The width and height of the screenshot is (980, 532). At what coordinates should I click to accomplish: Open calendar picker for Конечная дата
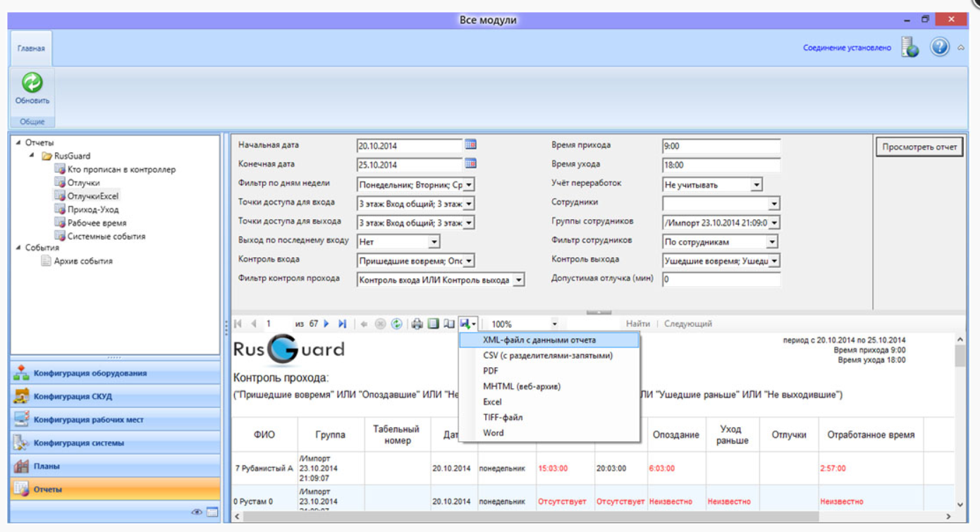click(x=471, y=164)
